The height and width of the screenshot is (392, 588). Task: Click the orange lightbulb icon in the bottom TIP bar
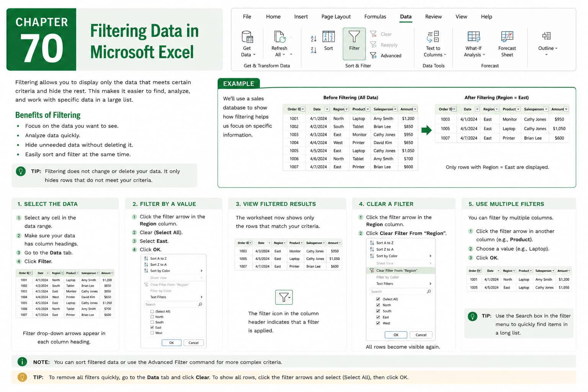(22, 377)
